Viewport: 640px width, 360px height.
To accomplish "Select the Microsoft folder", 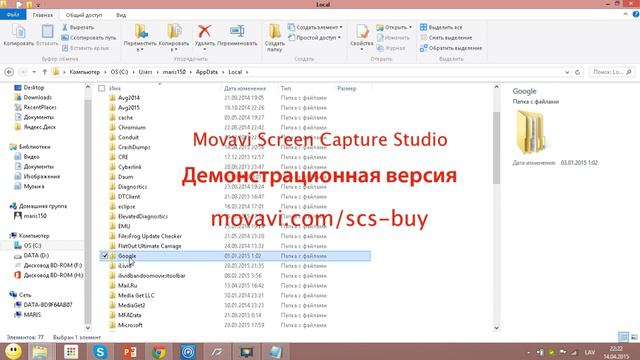I will click(x=130, y=325).
